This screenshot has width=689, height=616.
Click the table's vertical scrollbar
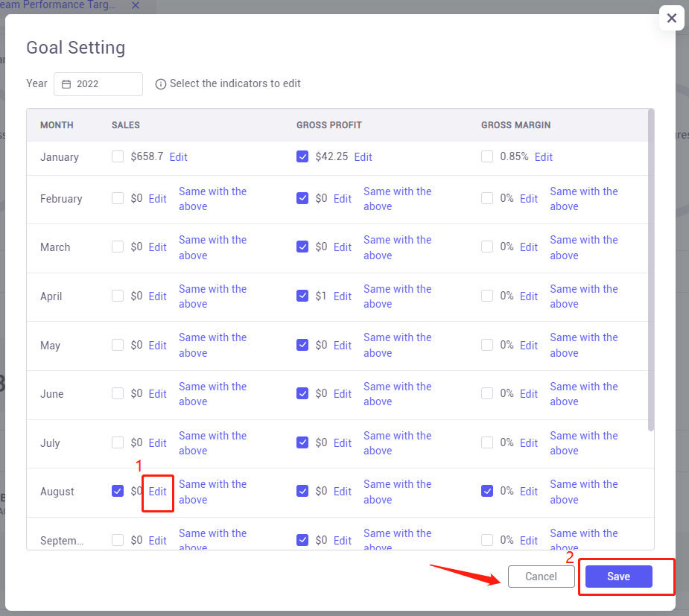[651, 270]
